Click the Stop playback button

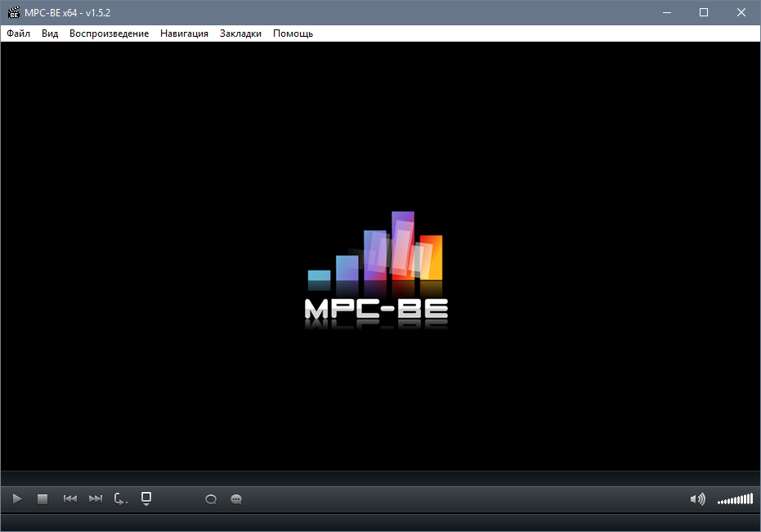point(43,498)
